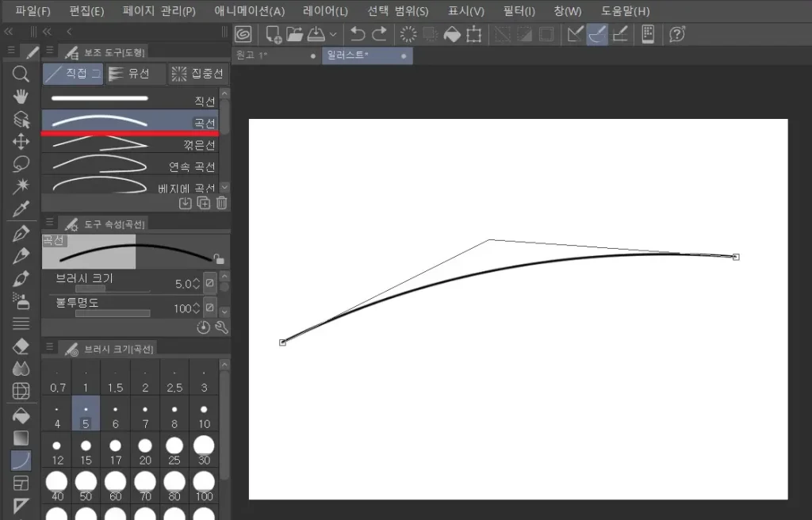
Task: Select the 직선 sub tool
Action: click(x=131, y=99)
